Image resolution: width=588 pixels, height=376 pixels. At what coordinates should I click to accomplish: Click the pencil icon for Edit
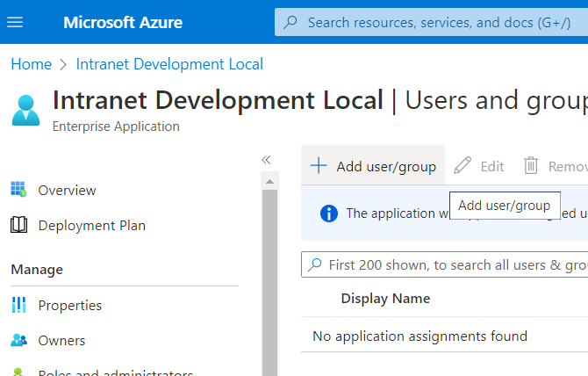tap(462, 165)
